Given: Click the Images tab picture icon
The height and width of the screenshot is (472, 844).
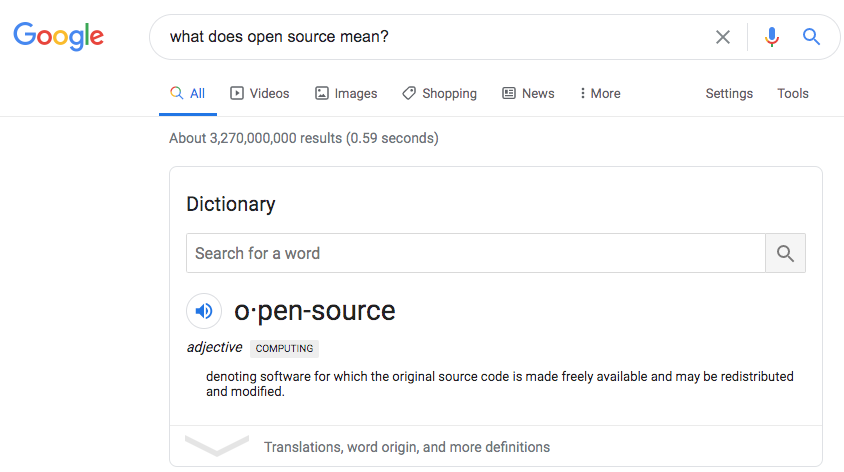Looking at the screenshot, I should pyautogui.click(x=322, y=93).
